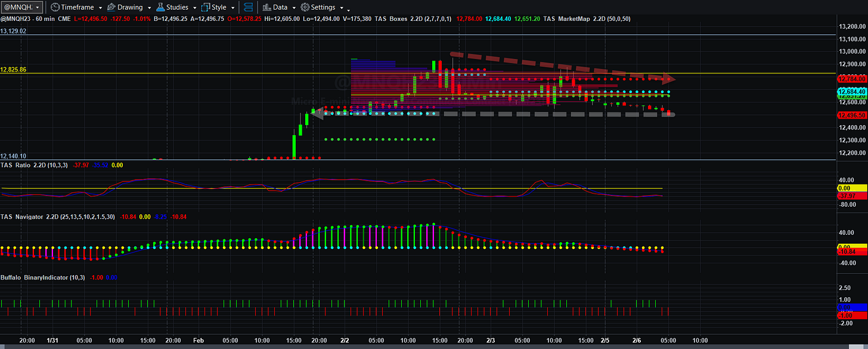The height and width of the screenshot is (349, 868).
Task: Click the Drawing pencil icon
Action: point(111,7)
